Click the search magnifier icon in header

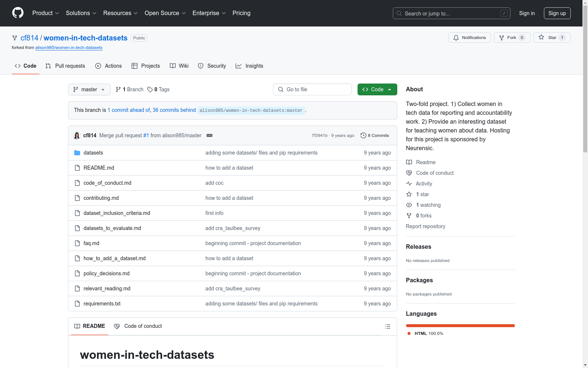coord(399,13)
